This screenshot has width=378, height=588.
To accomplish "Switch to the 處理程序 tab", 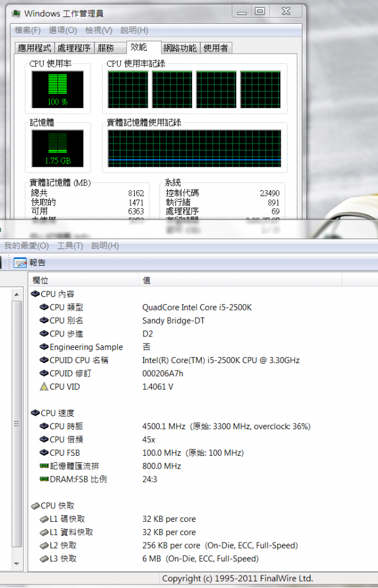I will pos(74,48).
